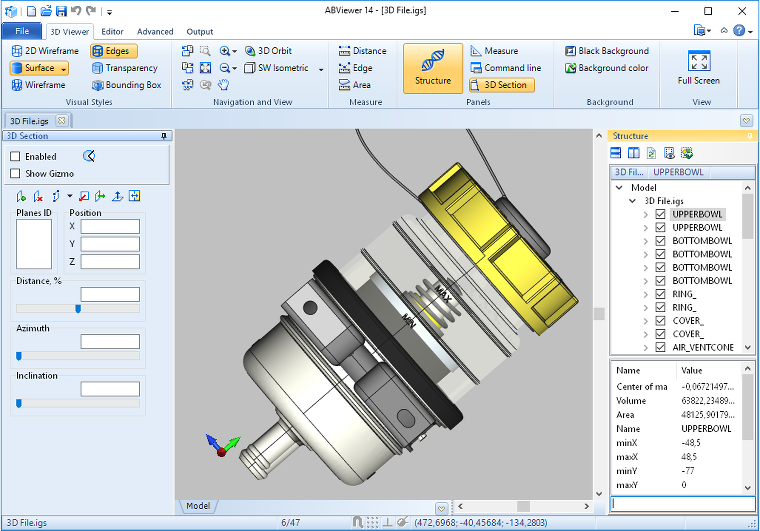Click the section icon beside Enabled checkbox
Image resolution: width=760 pixels, height=531 pixels.
pos(89,156)
